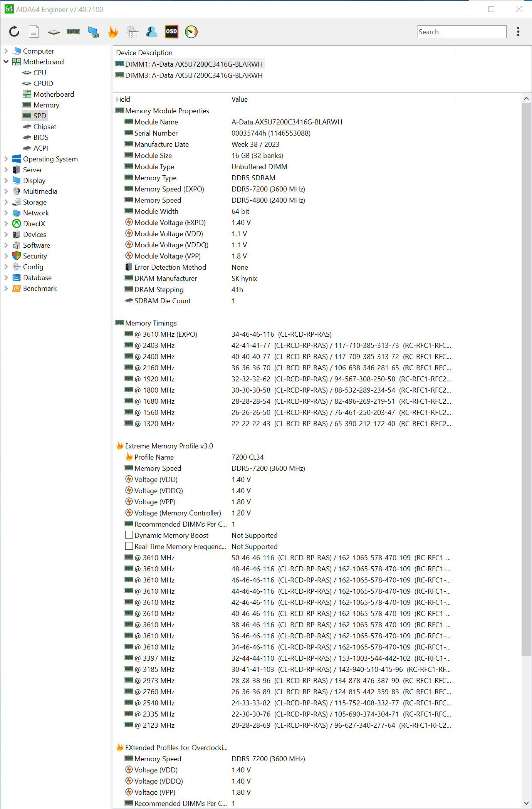Click the CPU chip toolbar icon
This screenshot has height=809, width=532.
(x=54, y=32)
